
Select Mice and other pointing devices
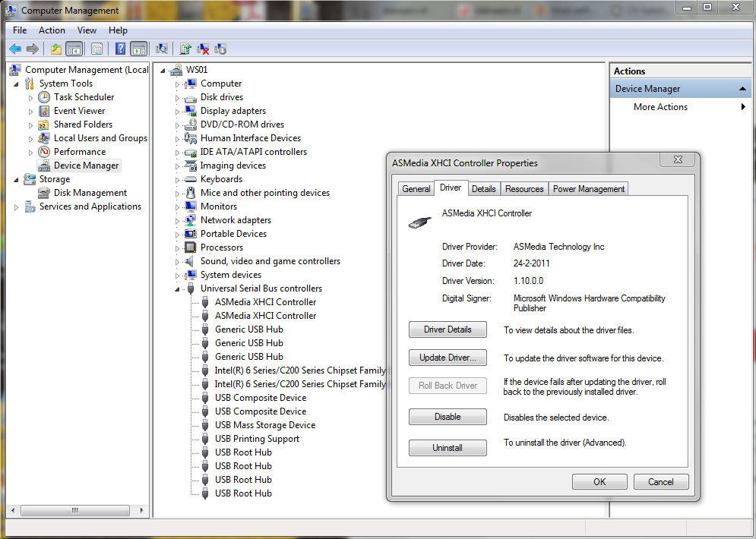coord(265,193)
